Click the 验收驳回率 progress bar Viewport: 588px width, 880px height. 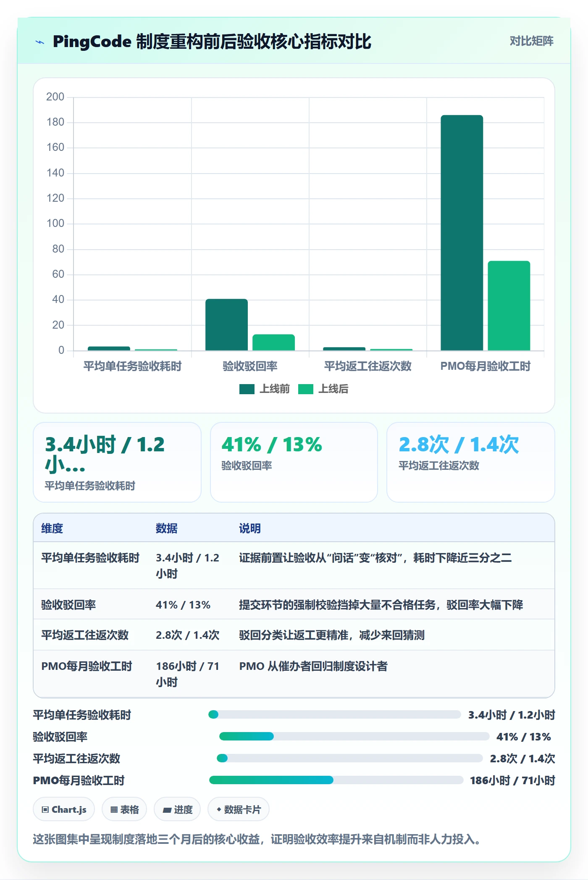coord(354,736)
